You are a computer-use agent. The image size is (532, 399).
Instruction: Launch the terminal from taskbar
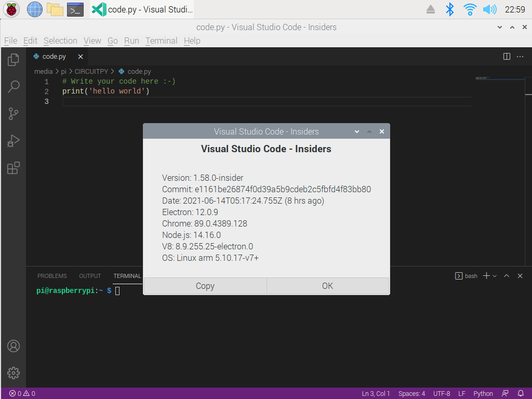(x=75, y=9)
